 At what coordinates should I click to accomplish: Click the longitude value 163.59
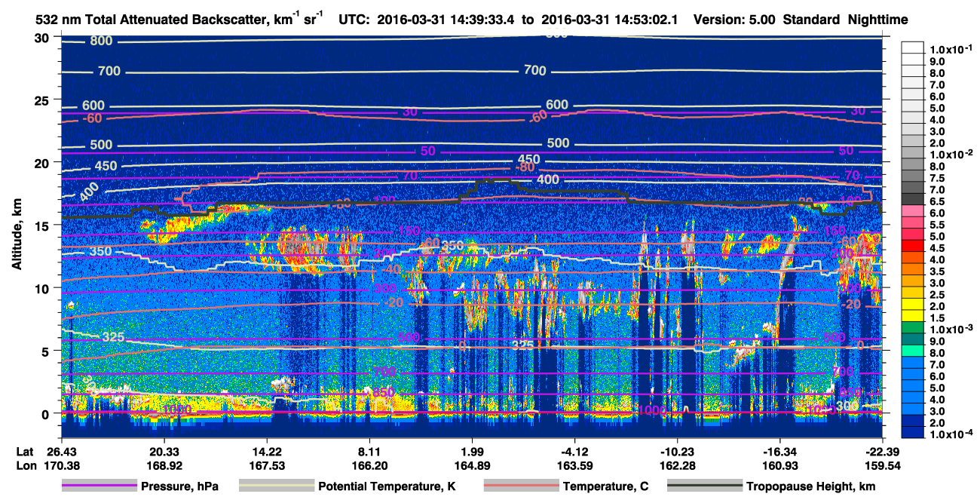[574, 466]
